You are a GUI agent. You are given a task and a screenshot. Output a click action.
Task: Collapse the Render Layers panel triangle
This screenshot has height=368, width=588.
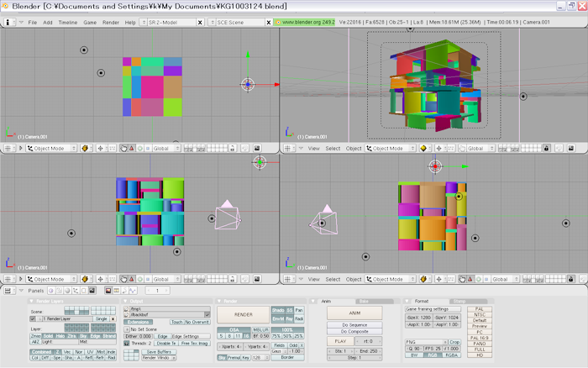point(32,302)
